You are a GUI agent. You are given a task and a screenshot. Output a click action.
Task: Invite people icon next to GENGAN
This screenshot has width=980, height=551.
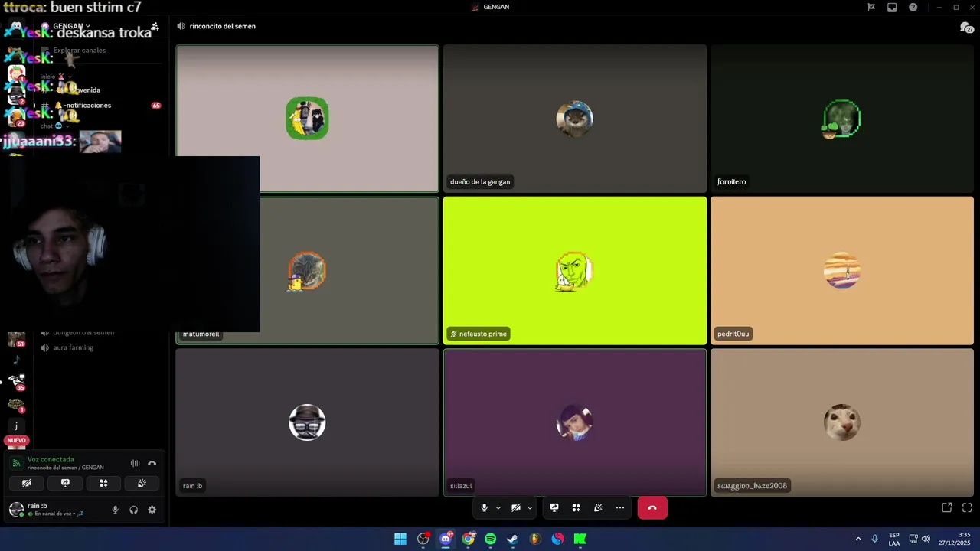[155, 26]
